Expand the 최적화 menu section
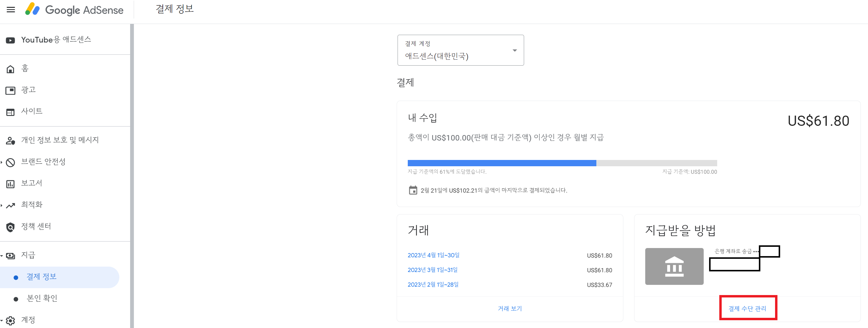 coord(32,205)
